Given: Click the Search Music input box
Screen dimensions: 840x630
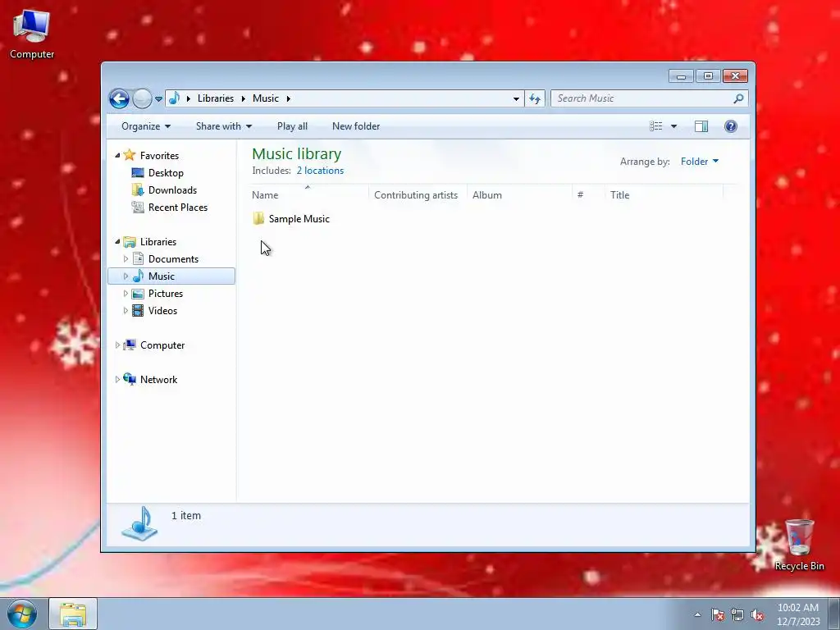Looking at the screenshot, I should [643, 98].
